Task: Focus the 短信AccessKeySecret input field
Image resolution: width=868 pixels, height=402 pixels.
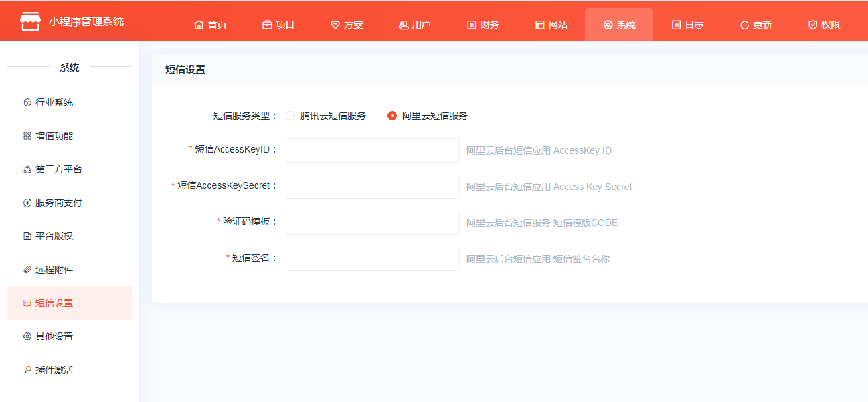Action: [373, 187]
